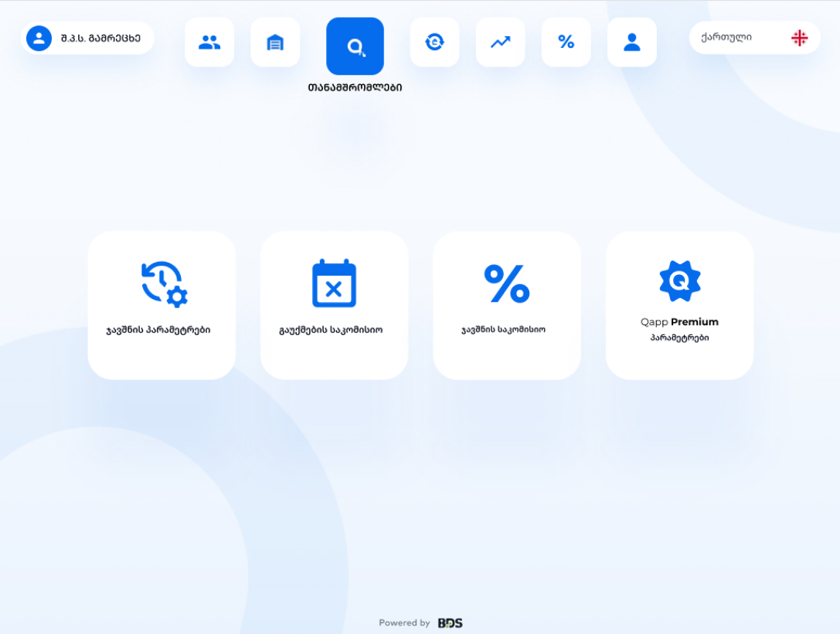Open the single person icon in navigation
The width and height of the screenshot is (840, 634).
click(x=632, y=42)
